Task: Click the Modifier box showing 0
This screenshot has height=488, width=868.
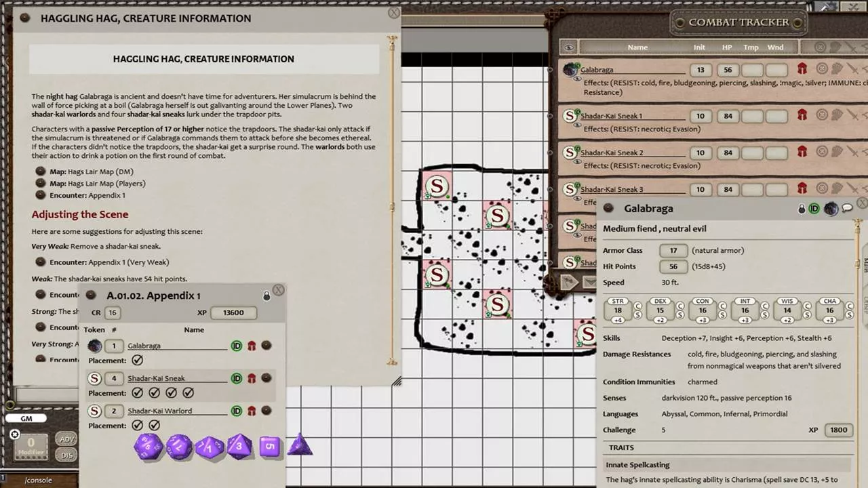Action: coord(31,447)
